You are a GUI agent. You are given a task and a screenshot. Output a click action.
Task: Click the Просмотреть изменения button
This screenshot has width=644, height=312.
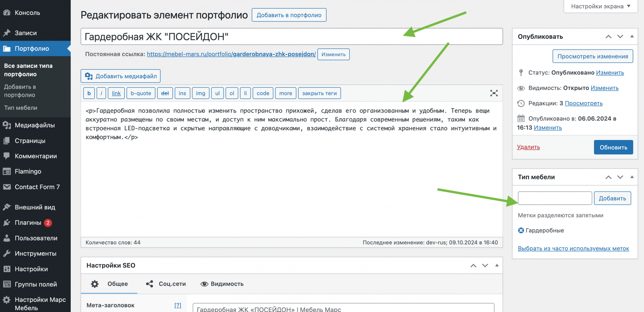tap(593, 56)
